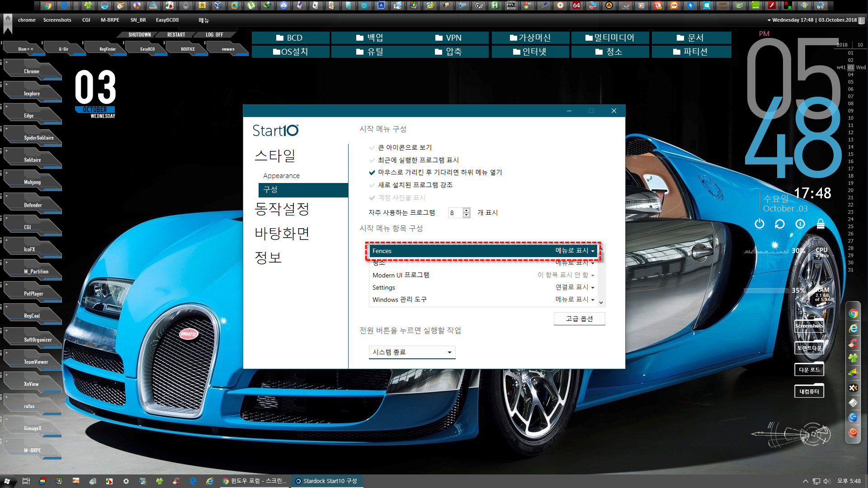Open 바탕화면 section in sidebar
Image resolution: width=868 pixels, height=488 pixels.
(282, 234)
